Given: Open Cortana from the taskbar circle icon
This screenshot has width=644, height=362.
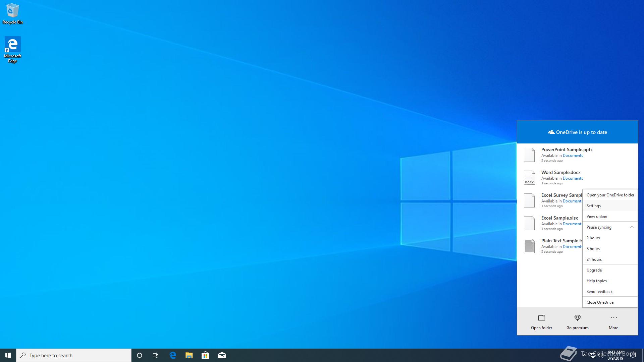Looking at the screenshot, I should (x=140, y=355).
